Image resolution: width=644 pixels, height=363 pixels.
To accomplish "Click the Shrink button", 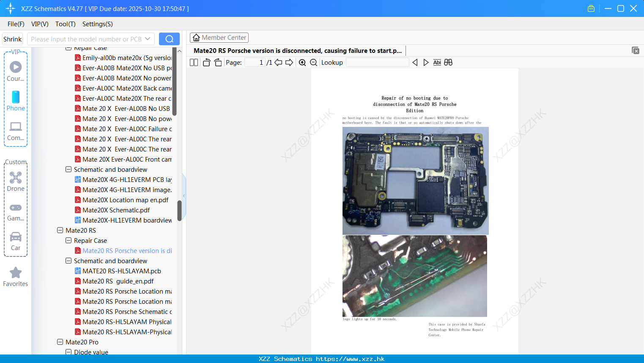I will (x=13, y=39).
